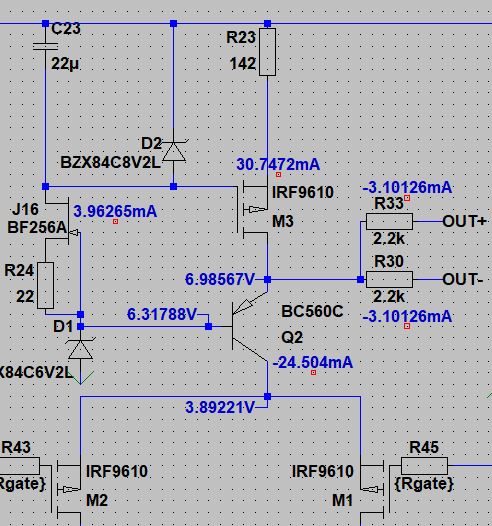The height and width of the screenshot is (526, 492).
Task: Select the -3.10126mA label above R33
Action: 407,188
